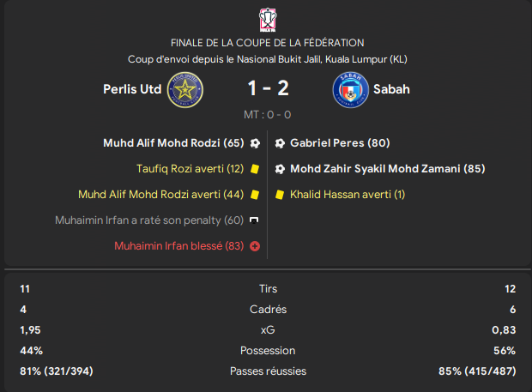Click the goal icon next to Gabriel Peres

280,143
